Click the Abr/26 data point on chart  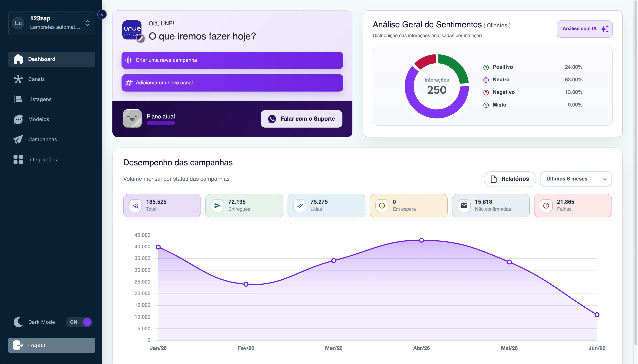click(421, 240)
